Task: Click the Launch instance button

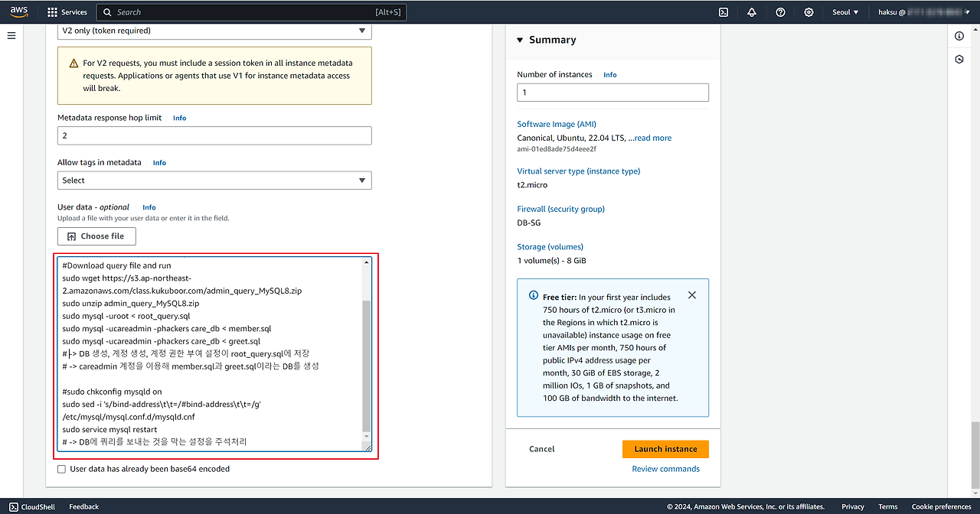Action: tap(665, 449)
